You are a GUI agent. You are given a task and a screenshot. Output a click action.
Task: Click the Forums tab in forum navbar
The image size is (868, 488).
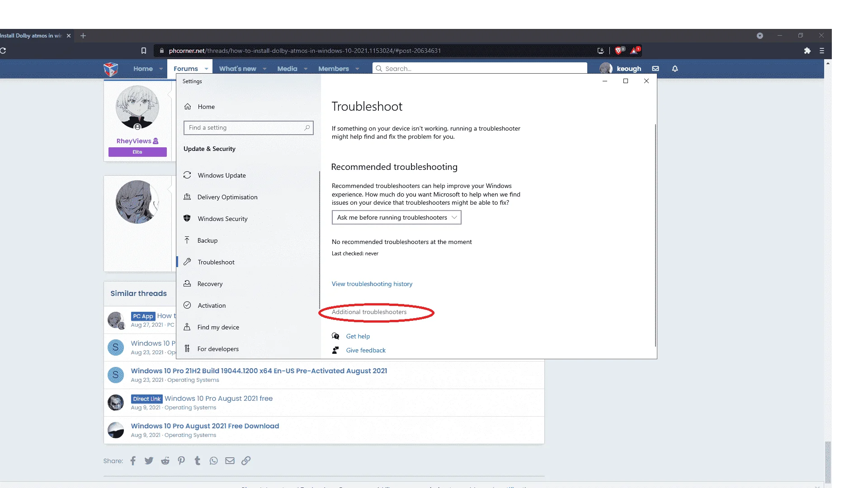tap(186, 69)
